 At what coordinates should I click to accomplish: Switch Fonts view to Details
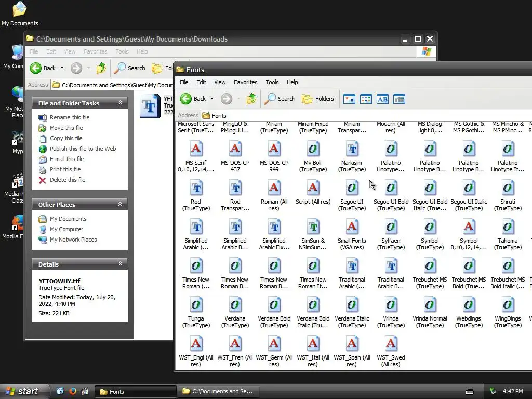point(399,99)
